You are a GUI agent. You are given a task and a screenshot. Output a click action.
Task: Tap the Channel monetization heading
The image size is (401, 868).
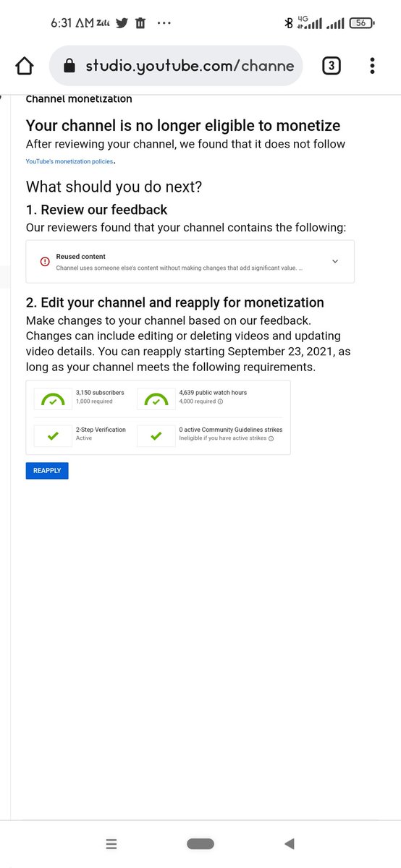pyautogui.click(x=79, y=98)
